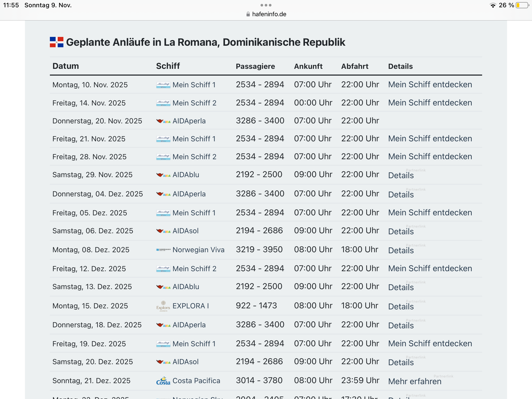Tap Mein Schiff logo in 19. Dez. row
The height and width of the screenshot is (399, 532).
(x=163, y=344)
